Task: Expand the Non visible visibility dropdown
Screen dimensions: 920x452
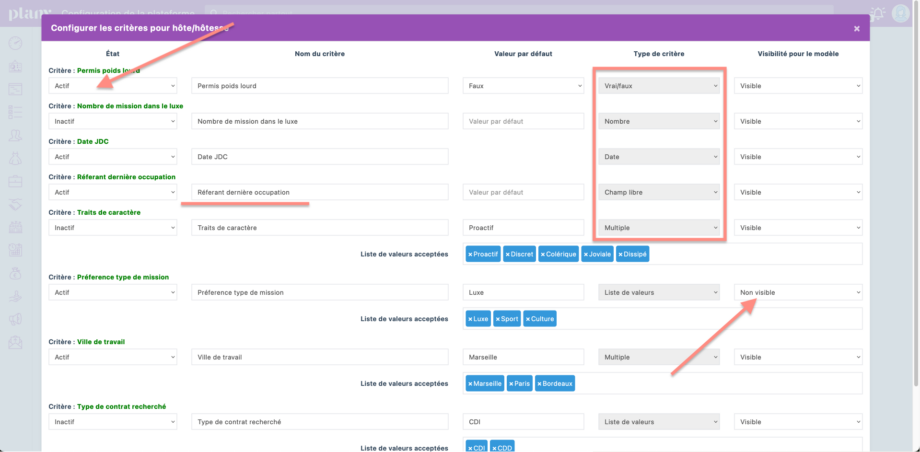Action: click(798, 292)
